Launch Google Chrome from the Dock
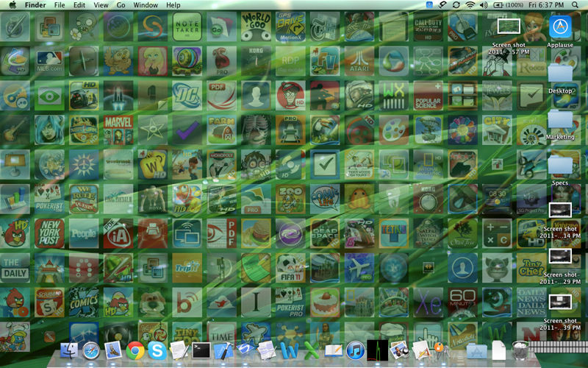Screen dimensions: 588x368 coord(135,351)
